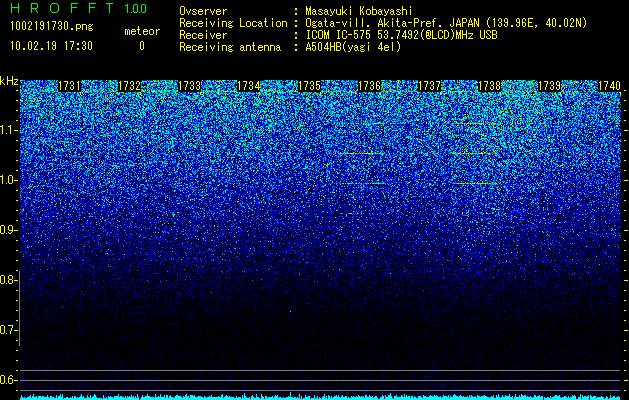This screenshot has width=629, height=400.
Task: Click the 1740 time marker
Action: (x=609, y=86)
